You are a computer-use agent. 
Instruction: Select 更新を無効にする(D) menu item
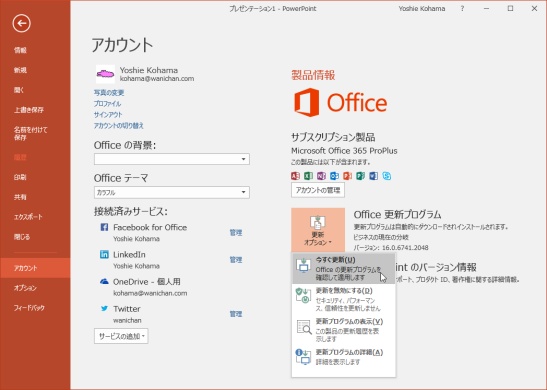point(343,299)
